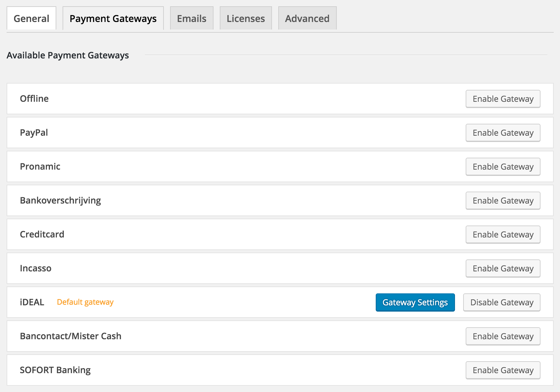Click the Pronamic gateway name
The height and width of the screenshot is (392, 560).
[x=40, y=166]
